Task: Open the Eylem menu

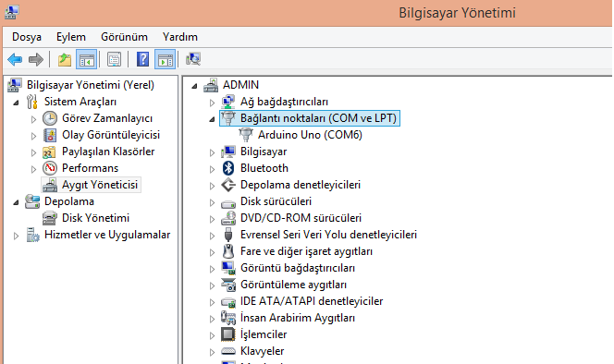Action: 71,37
